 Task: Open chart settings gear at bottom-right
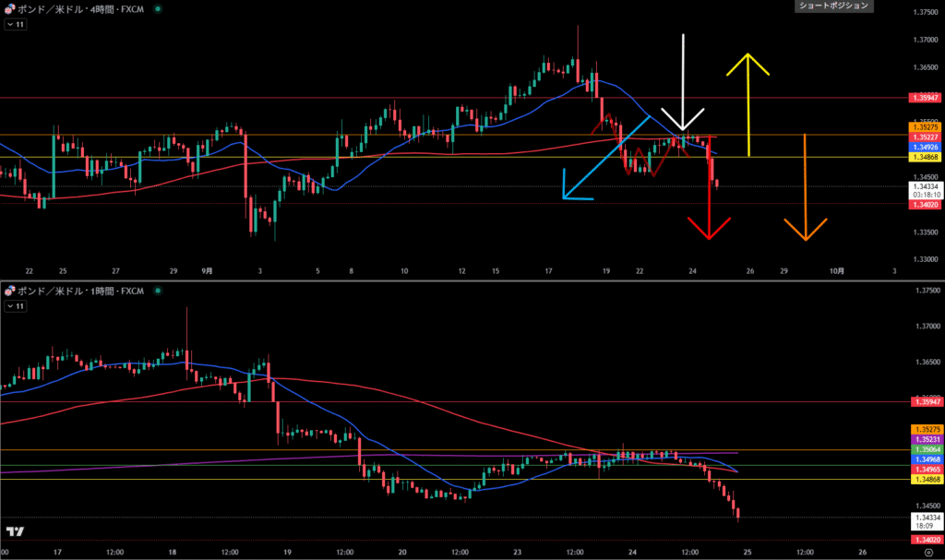tap(927, 552)
